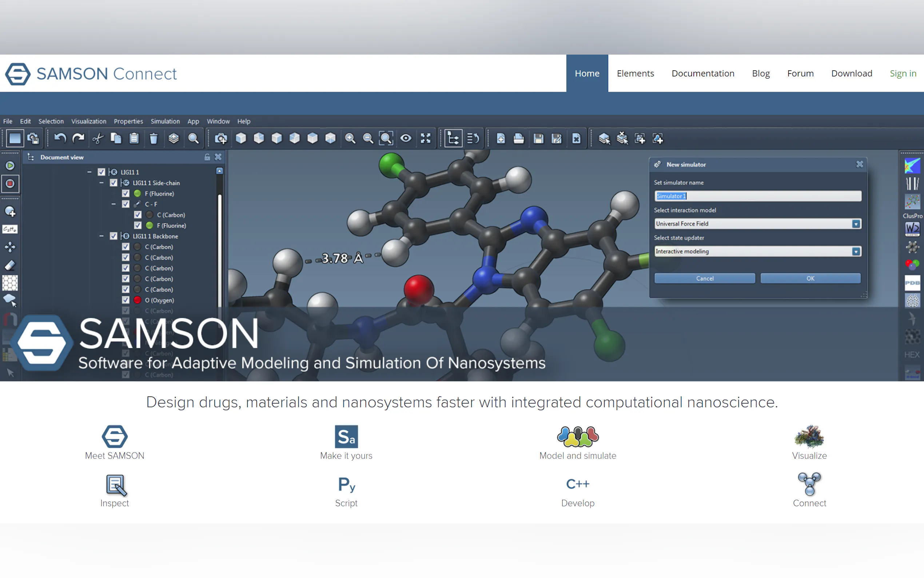Viewport: 924px width, 578px height.
Task: Click the eraser tool in left sidebar
Action: click(x=10, y=265)
